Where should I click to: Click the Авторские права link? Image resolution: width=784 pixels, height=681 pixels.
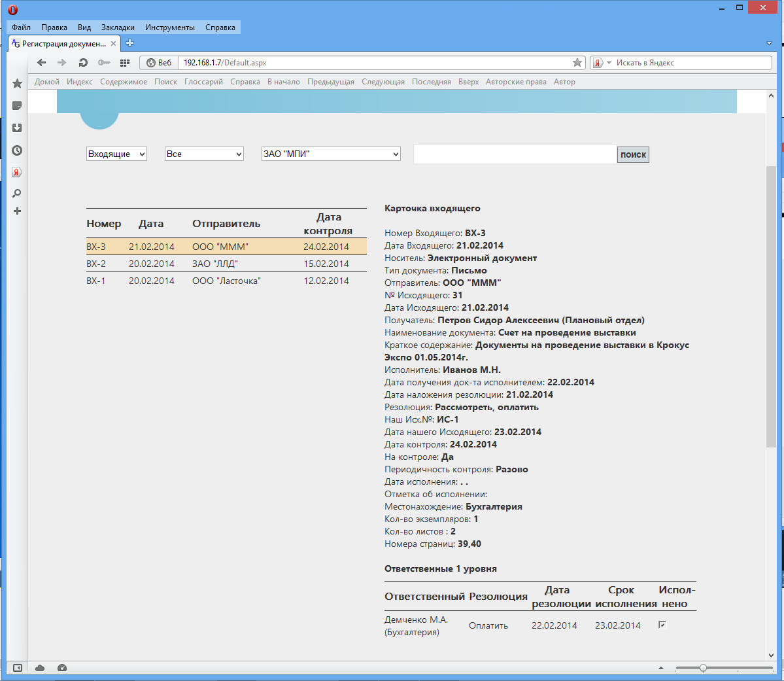[516, 82]
